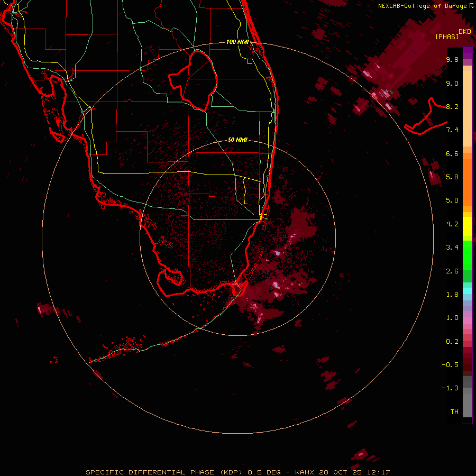Click the 9.8 value on the color scale
Screen dimensions: 476x476
pyautogui.click(x=452, y=60)
